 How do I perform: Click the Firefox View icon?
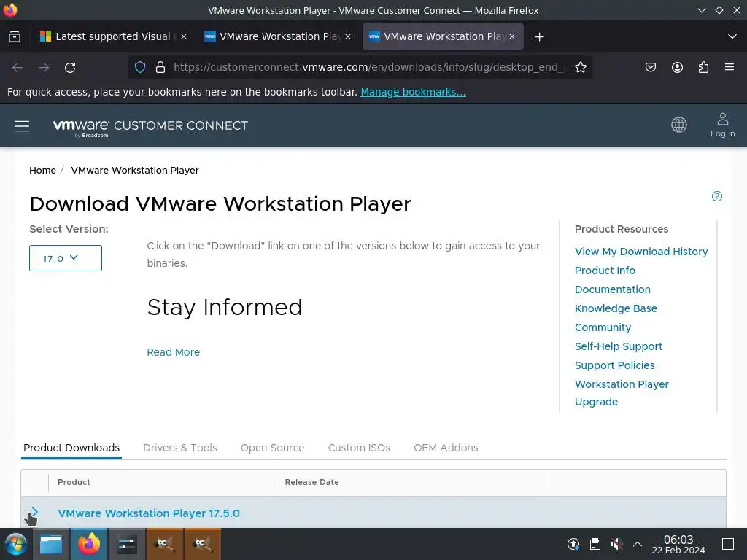tap(15, 36)
